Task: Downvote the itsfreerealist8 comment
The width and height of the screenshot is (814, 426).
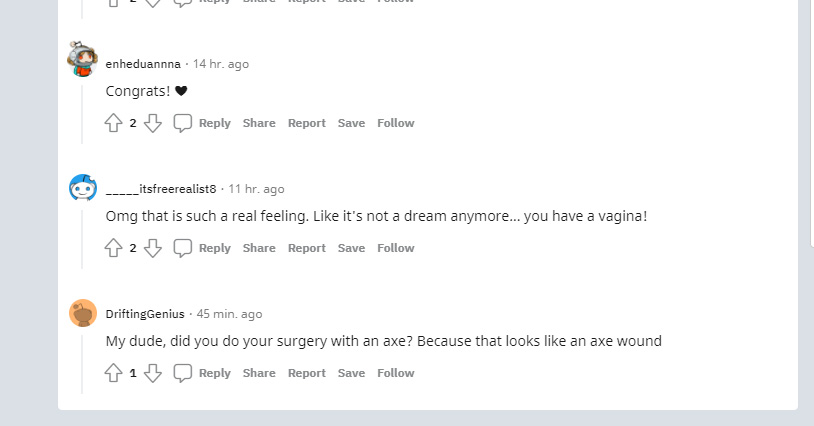Action: pos(153,248)
